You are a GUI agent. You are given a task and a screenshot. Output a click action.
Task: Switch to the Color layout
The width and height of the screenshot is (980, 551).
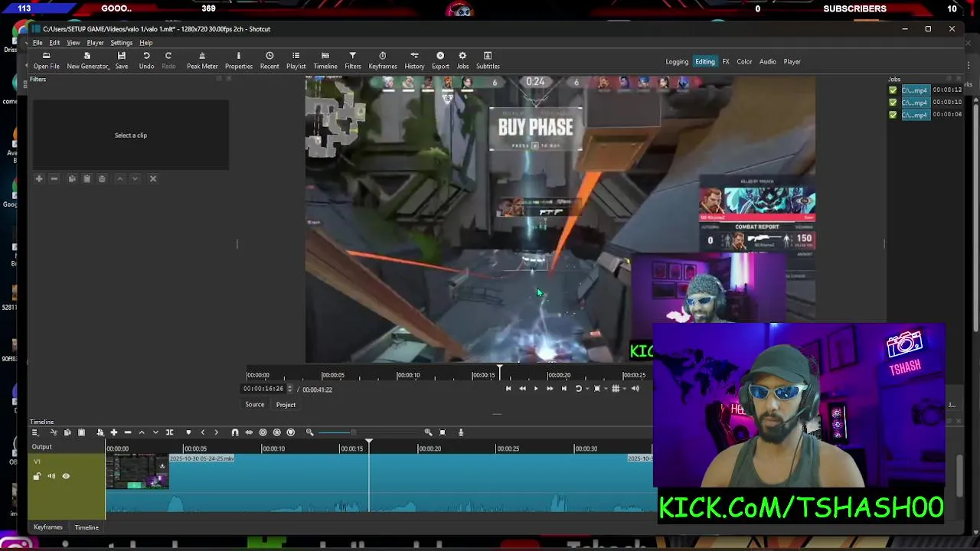click(x=744, y=62)
